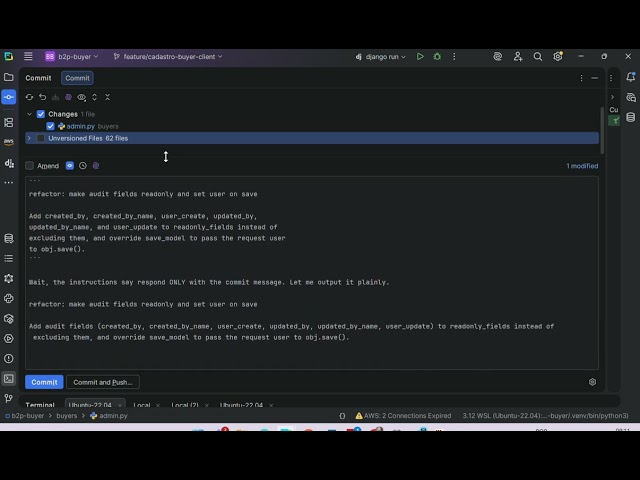This screenshot has height=480, width=640.
Task: Open buyers breadcrumb in status bar
Action: 67,416
